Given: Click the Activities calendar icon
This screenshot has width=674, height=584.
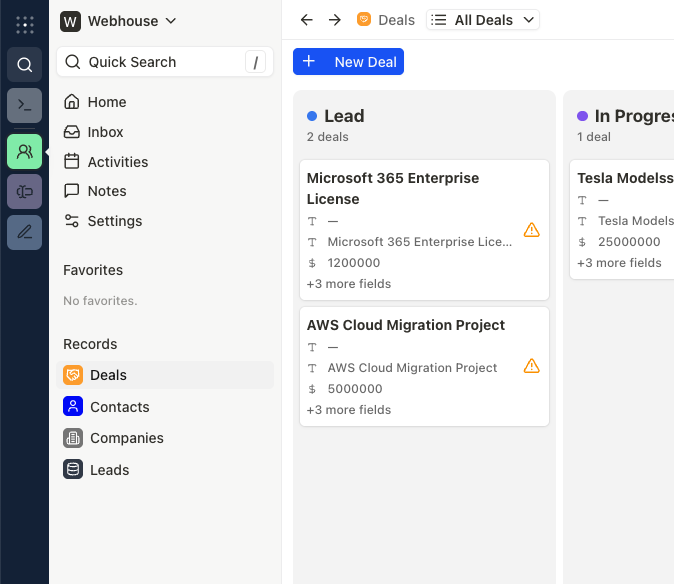Looking at the screenshot, I should tap(72, 162).
